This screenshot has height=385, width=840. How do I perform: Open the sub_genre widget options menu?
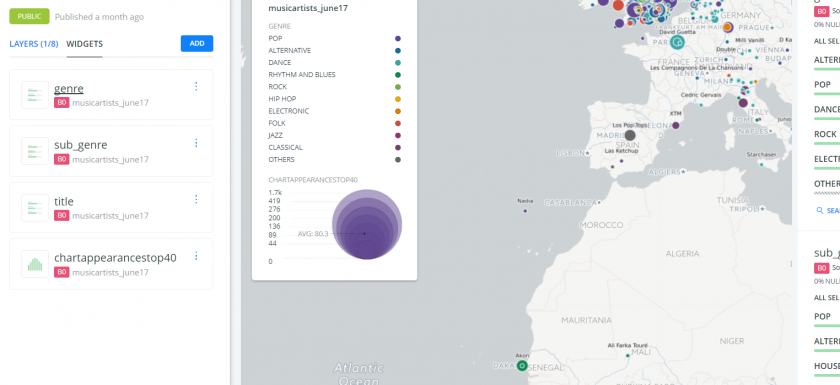point(196,143)
